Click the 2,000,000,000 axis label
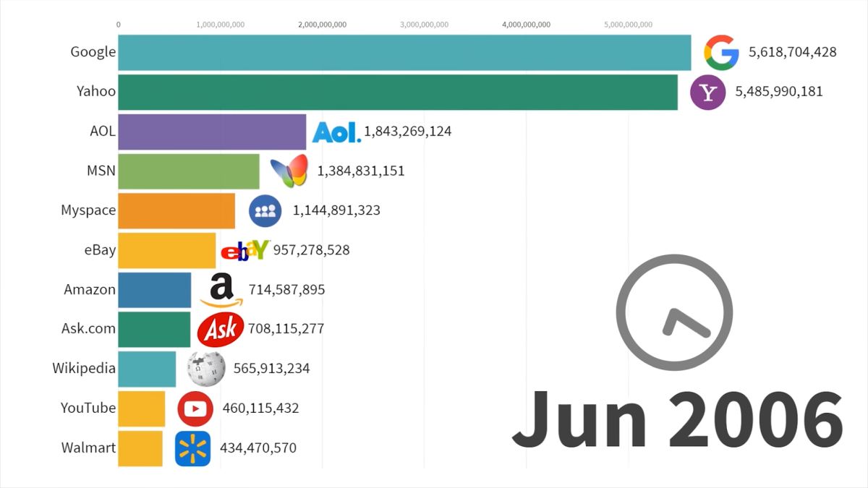 coord(322,25)
